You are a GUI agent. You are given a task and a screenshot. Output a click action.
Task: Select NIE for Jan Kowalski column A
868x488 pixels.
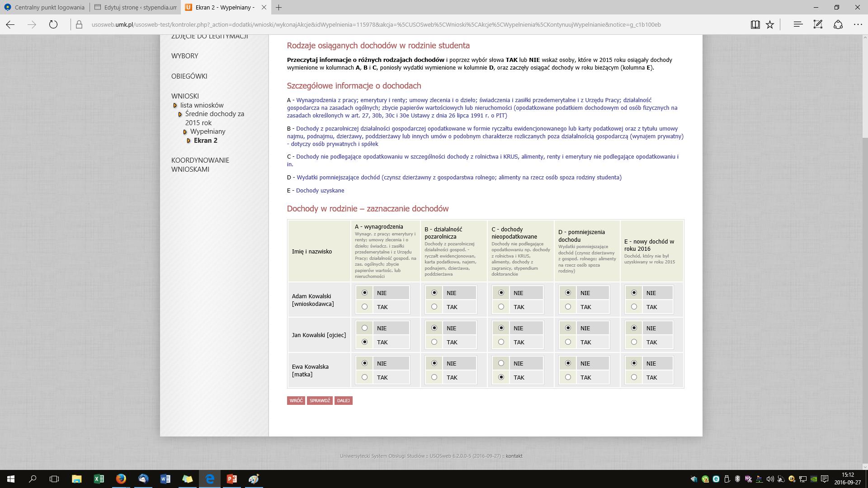pyautogui.click(x=364, y=328)
